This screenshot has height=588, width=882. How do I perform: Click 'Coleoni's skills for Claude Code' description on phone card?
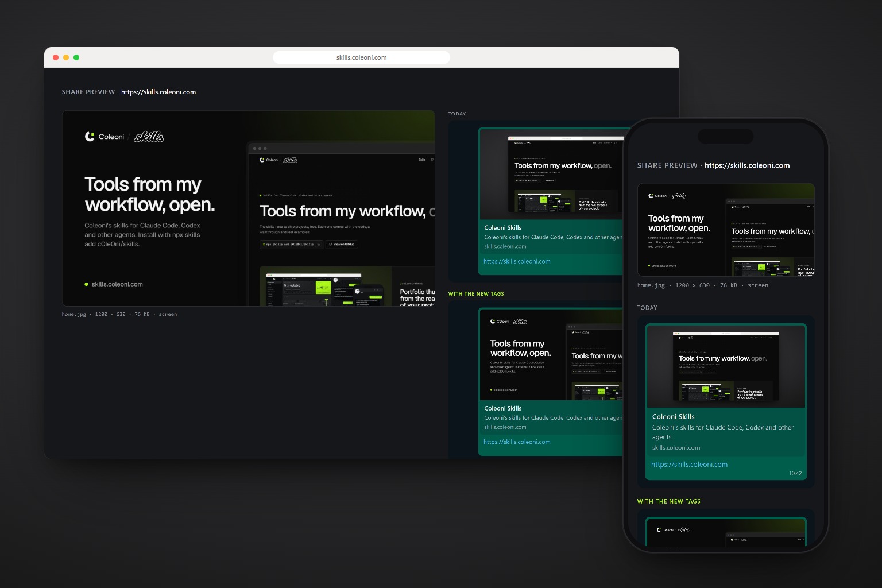click(x=723, y=432)
